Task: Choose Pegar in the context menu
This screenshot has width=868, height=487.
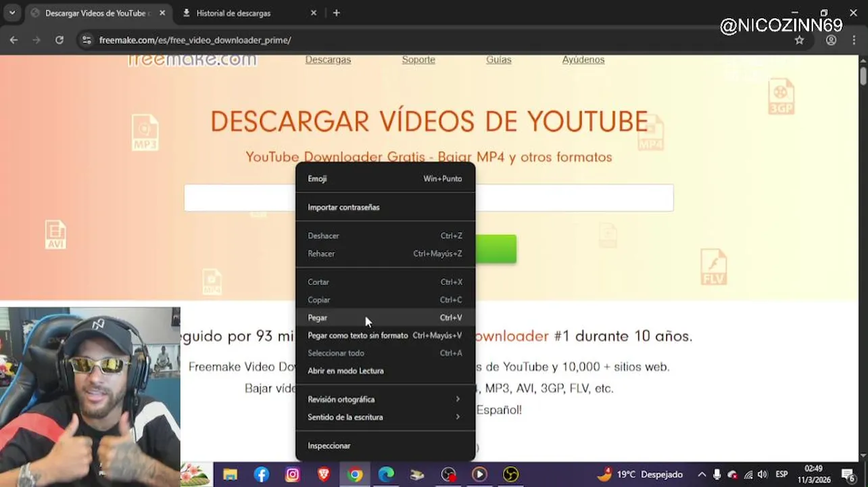Action: click(385, 317)
